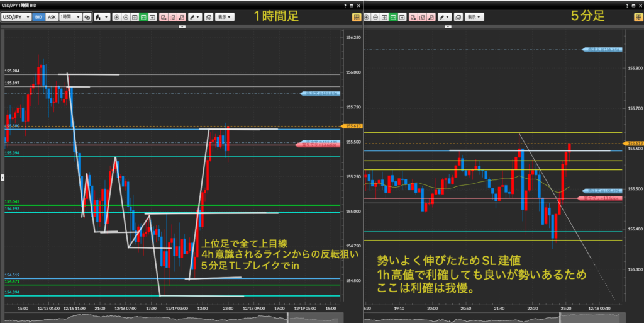Open the 表示 menu on the left chart
The width and height of the screenshot is (644, 323).
pyautogui.click(x=225, y=17)
